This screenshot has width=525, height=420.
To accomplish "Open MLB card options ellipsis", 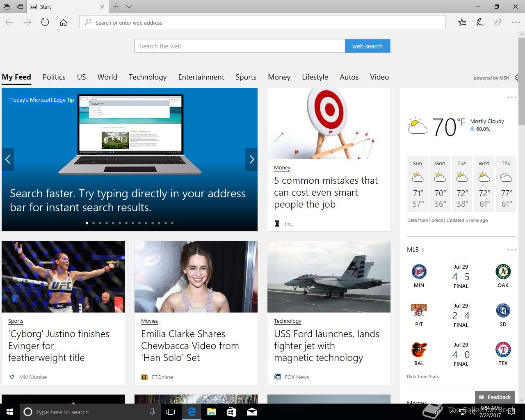I will pyautogui.click(x=512, y=250).
